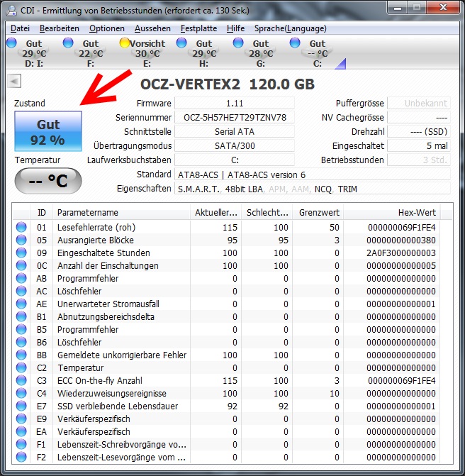This screenshot has height=476, width=465.
Task: Click the Serial ATA interface field
Action: (x=235, y=132)
